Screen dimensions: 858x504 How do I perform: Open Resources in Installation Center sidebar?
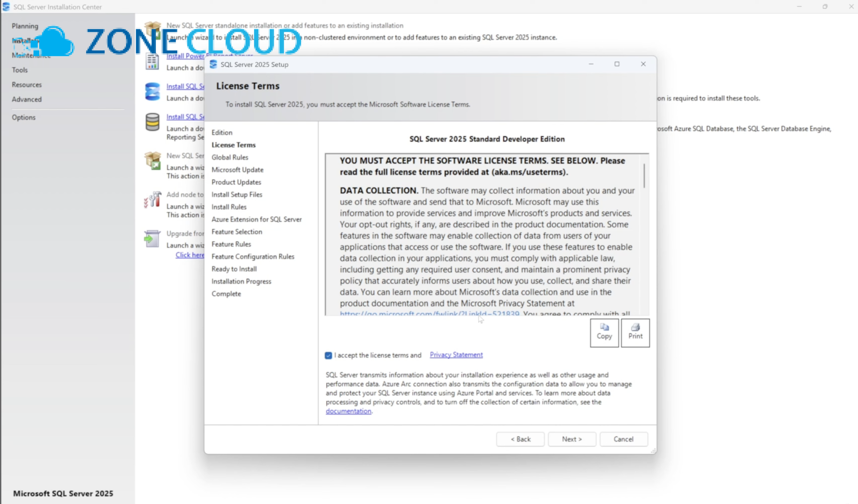pos(26,84)
